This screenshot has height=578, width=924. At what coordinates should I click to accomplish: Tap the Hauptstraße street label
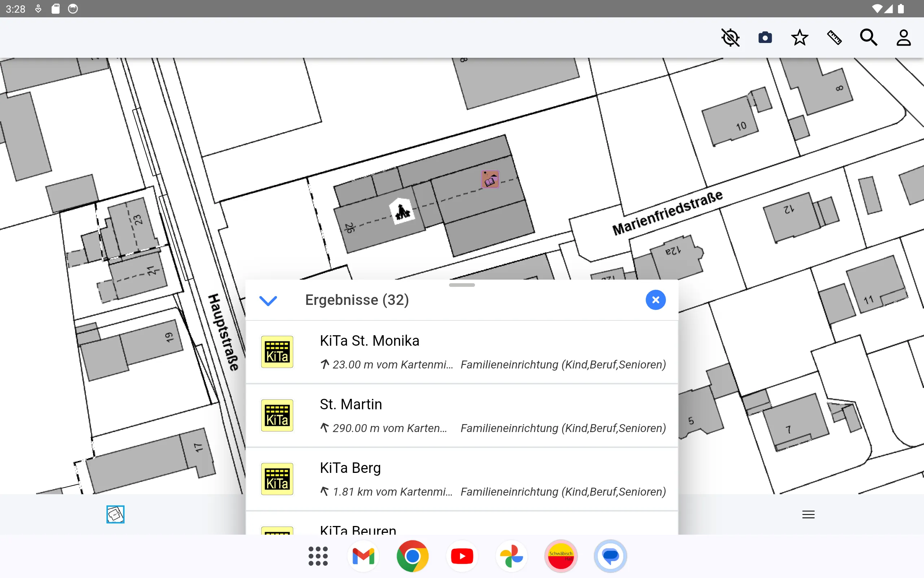[224, 332]
